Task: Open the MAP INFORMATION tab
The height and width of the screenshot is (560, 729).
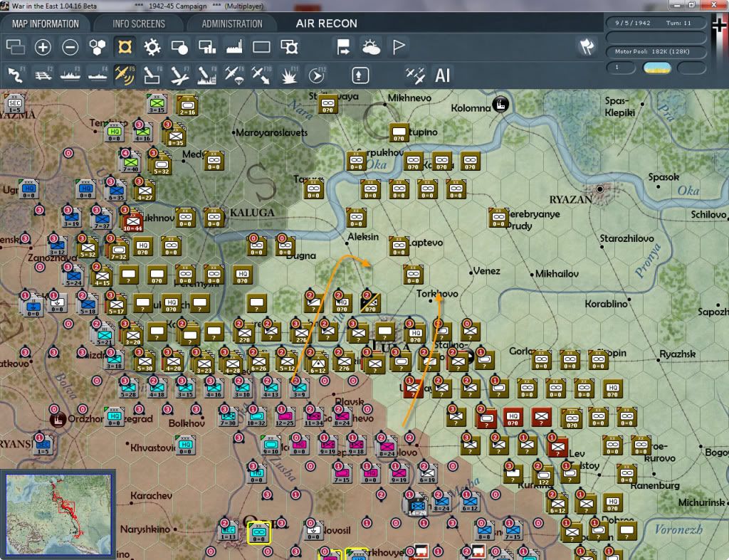Action: (x=45, y=23)
